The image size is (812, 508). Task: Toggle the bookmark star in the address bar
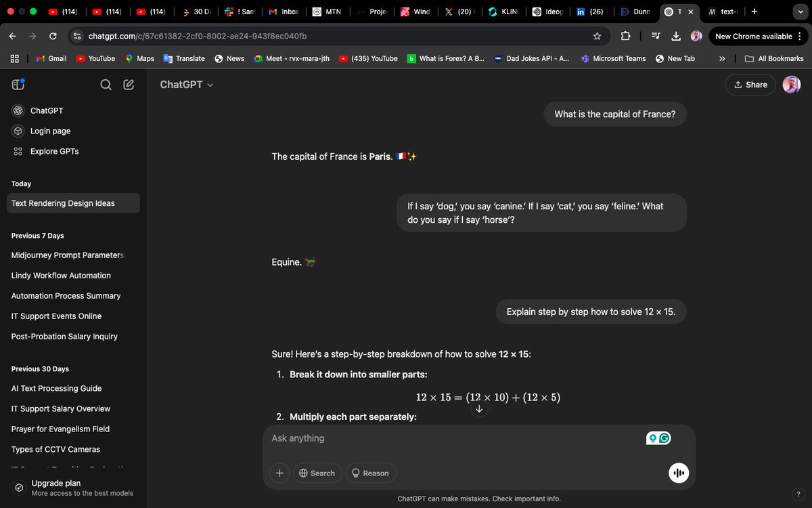point(597,36)
